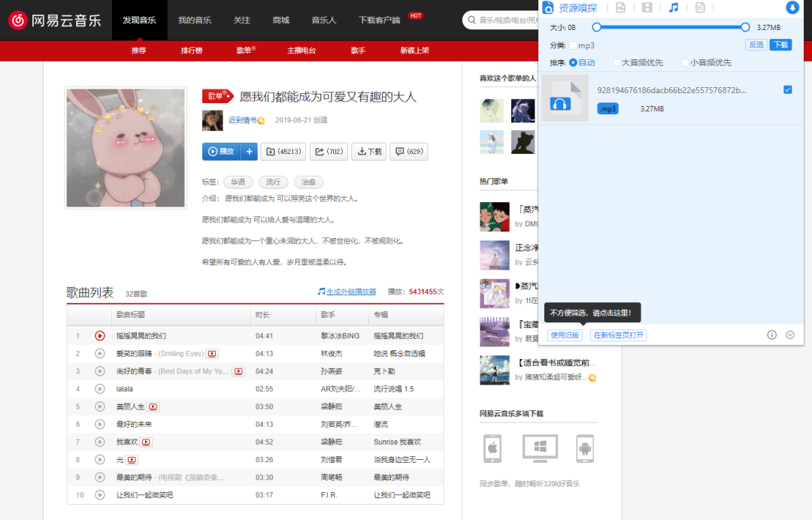812x520 pixels.
Task: Click the maximum size slider handle
Action: pyautogui.click(x=745, y=26)
